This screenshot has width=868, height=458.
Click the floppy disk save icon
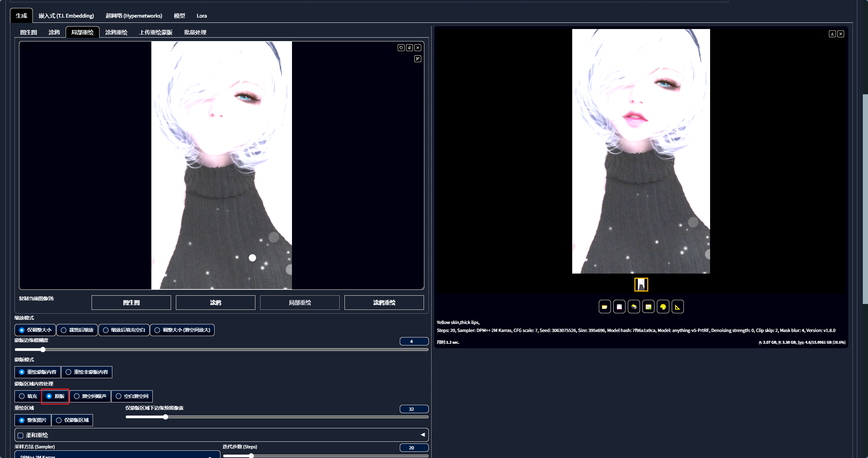pyautogui.click(x=619, y=307)
